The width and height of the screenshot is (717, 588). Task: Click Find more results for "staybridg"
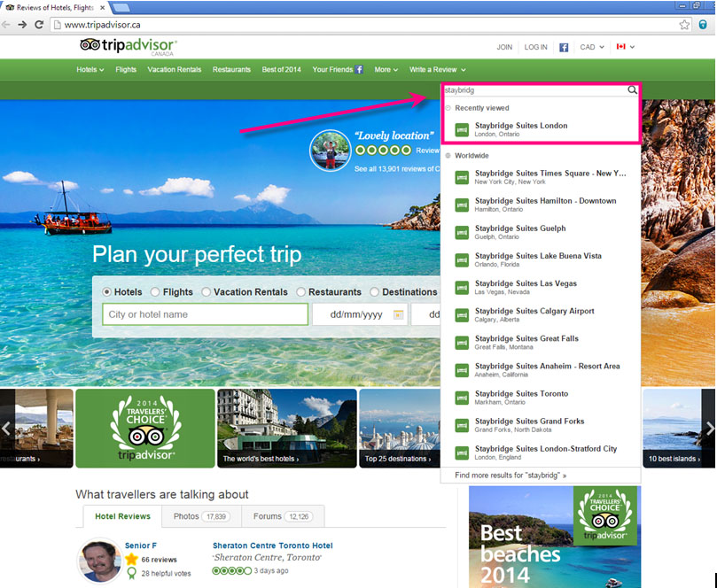(510, 476)
